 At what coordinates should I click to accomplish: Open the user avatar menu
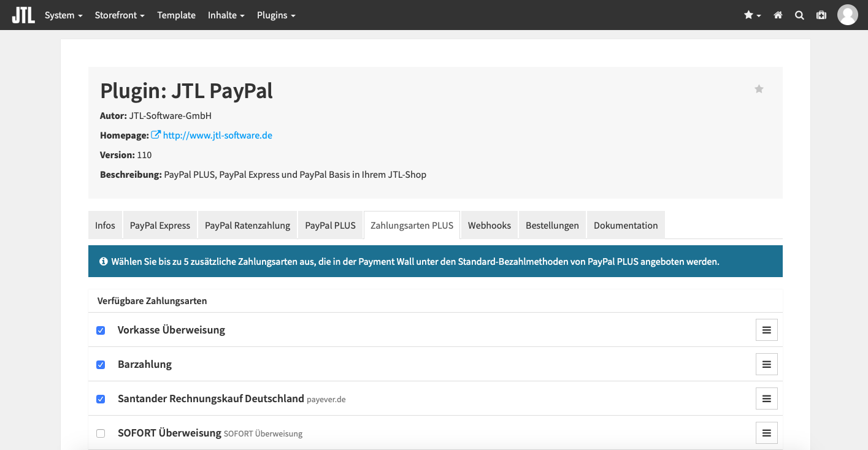(847, 15)
